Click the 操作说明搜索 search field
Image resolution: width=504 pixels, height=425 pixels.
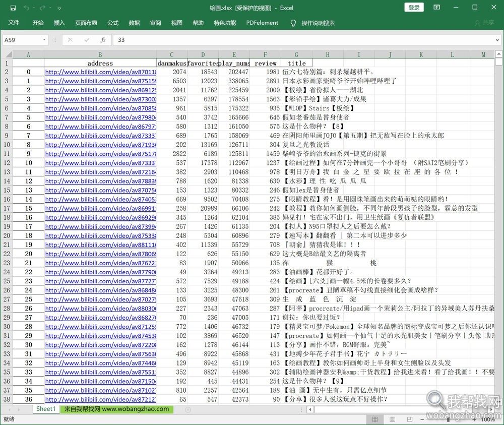click(x=318, y=23)
